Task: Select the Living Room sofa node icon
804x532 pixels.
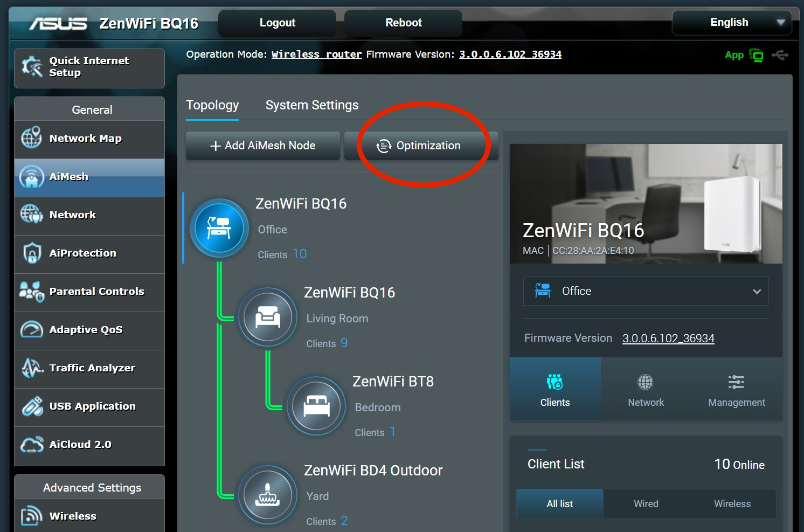Action: point(267,317)
